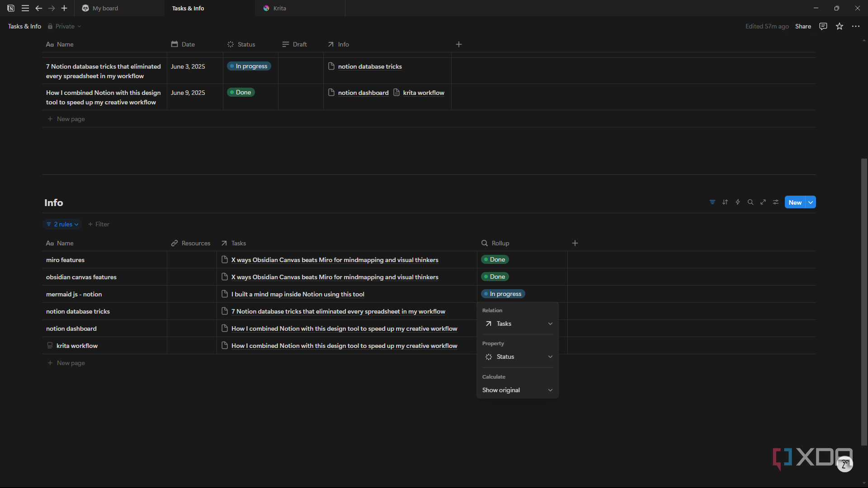Image resolution: width=868 pixels, height=488 pixels.
Task: Click New page in top table
Action: click(x=66, y=119)
